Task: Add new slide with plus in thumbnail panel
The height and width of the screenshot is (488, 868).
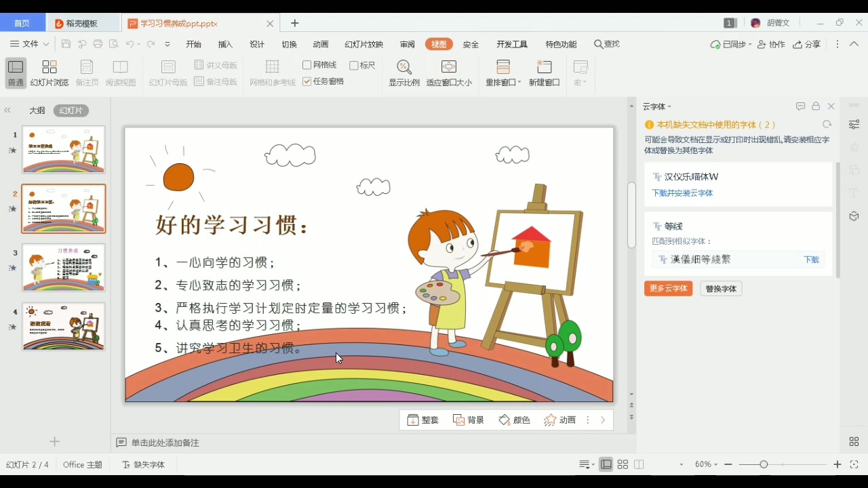Action: (55, 442)
